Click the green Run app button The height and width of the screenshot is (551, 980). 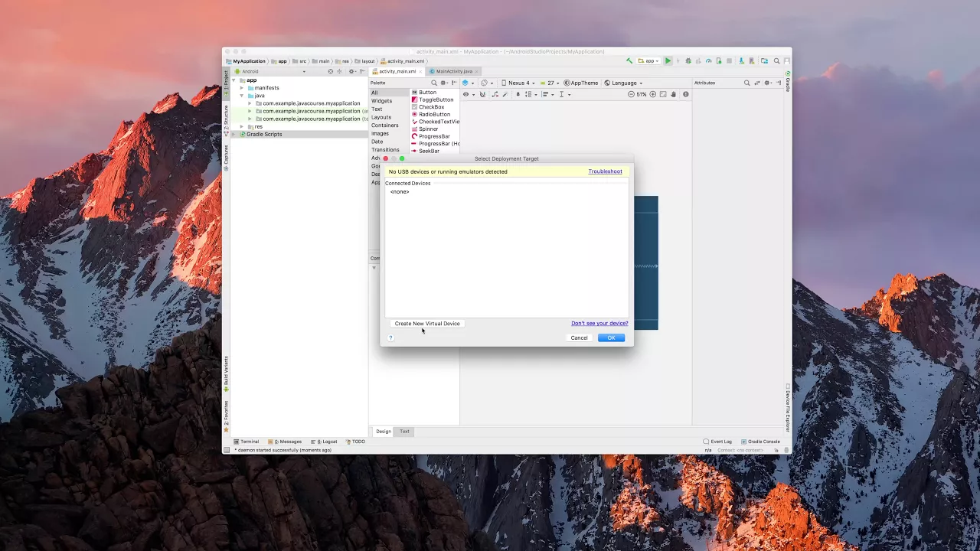[x=668, y=60]
